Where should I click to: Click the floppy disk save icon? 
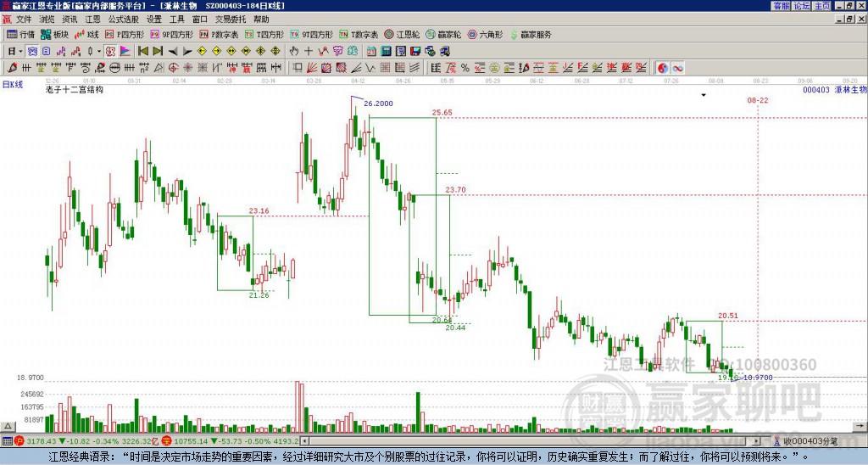click(415, 52)
